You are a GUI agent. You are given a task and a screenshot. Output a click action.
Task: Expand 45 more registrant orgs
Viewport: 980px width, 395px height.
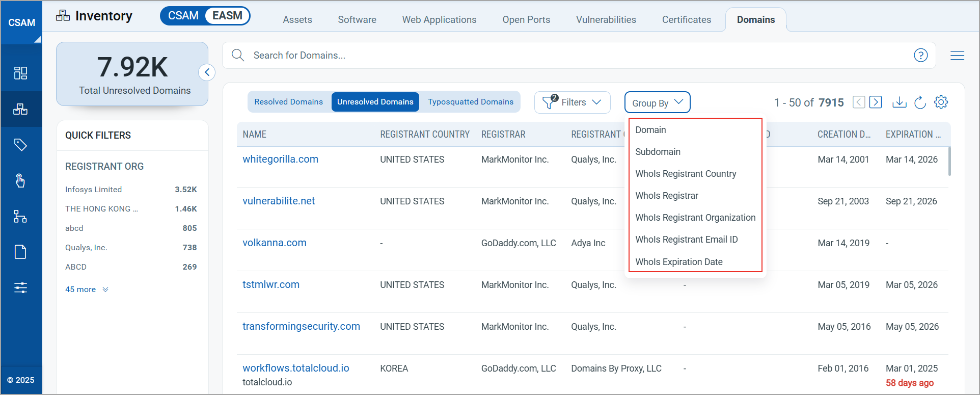click(x=87, y=289)
